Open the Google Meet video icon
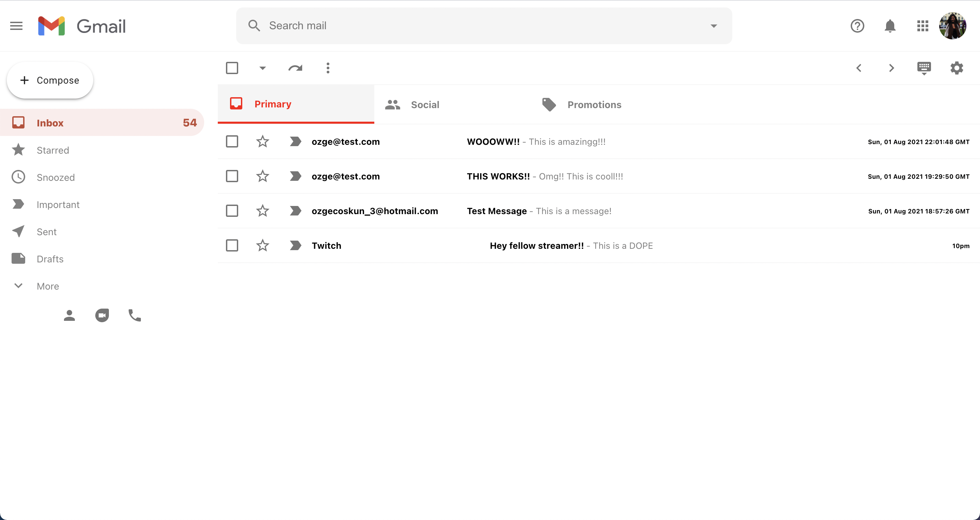Image resolution: width=980 pixels, height=520 pixels. click(102, 315)
